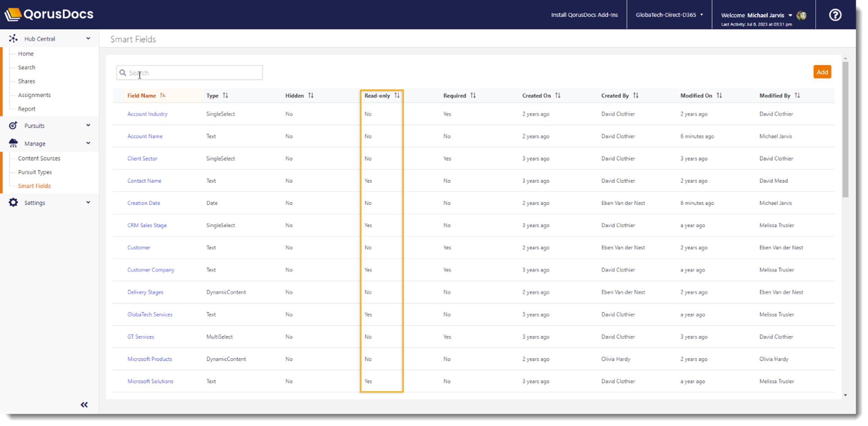
Task: Click the Pursuits target icon
Action: pos(13,126)
